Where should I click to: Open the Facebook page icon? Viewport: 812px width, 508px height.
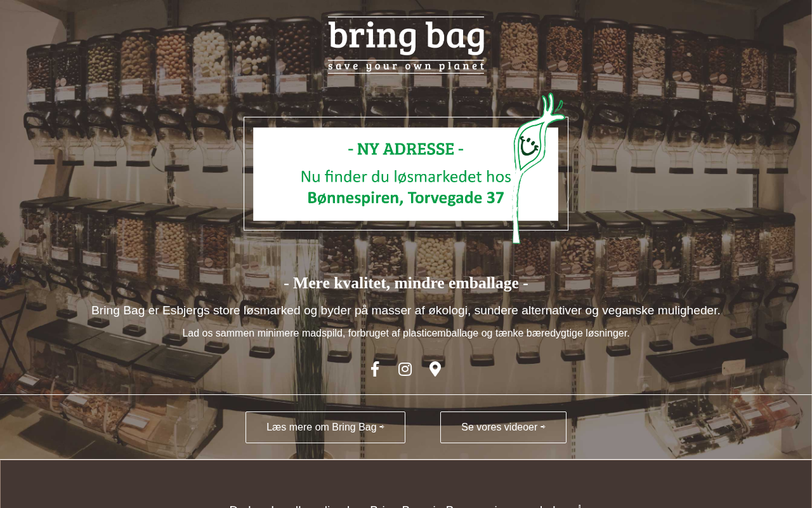click(x=375, y=369)
